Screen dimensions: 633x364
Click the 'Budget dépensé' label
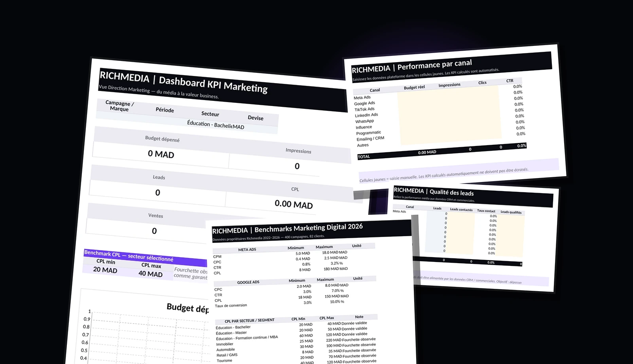162,139
